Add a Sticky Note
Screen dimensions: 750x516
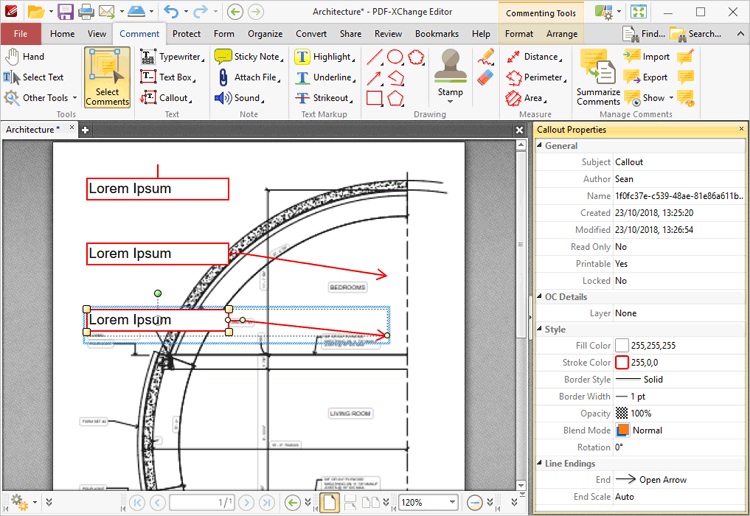(x=249, y=56)
